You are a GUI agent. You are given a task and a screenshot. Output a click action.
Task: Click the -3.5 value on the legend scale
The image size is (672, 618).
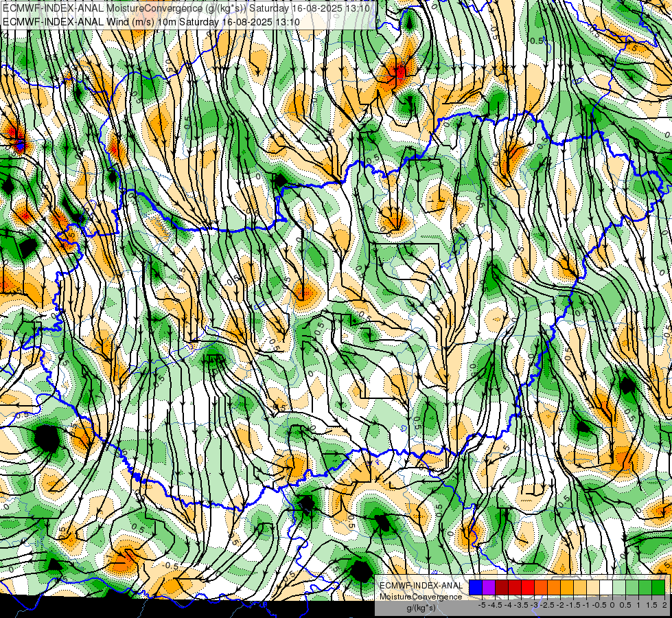pos(521,605)
